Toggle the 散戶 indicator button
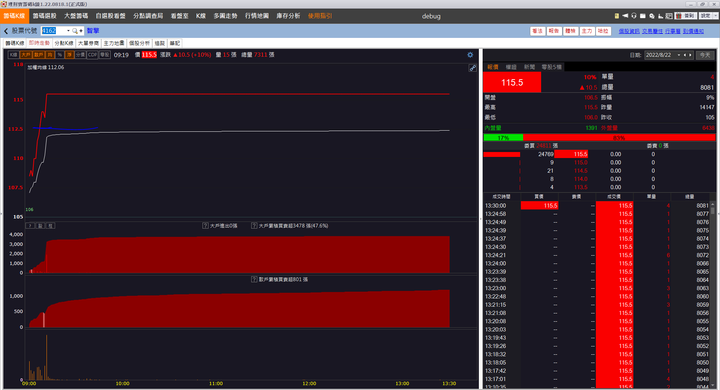Screen dimensions: 720x390 click(39, 55)
